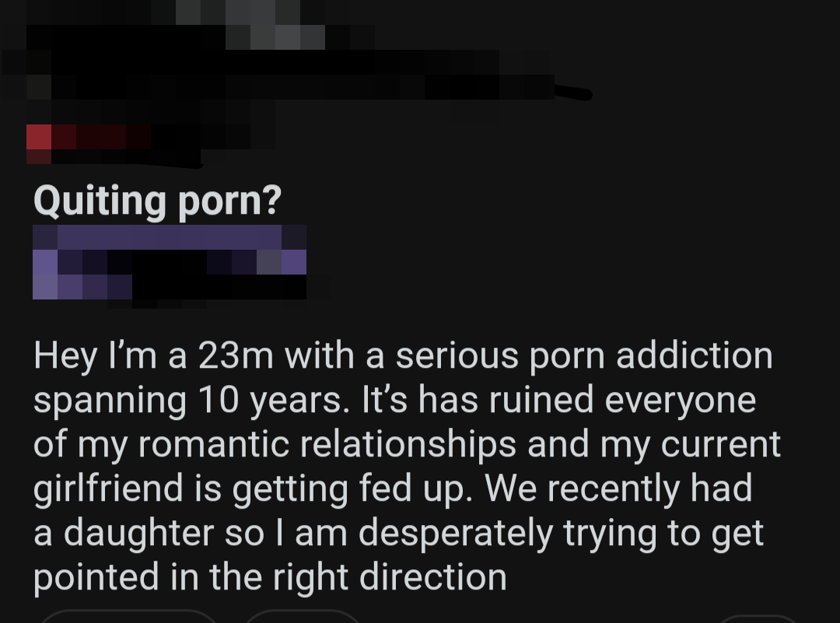Click the red pixelated icon in the header
The height and width of the screenshot is (623, 840).
tap(39, 137)
